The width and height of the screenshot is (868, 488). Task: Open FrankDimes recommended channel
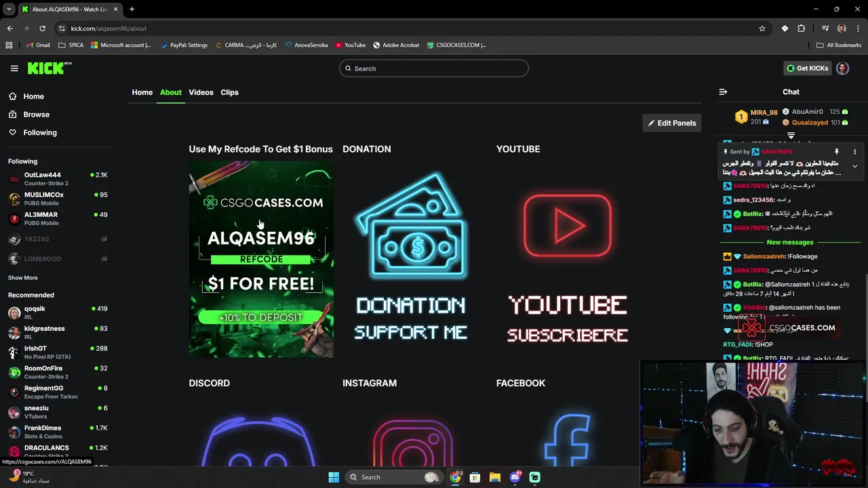point(58,432)
